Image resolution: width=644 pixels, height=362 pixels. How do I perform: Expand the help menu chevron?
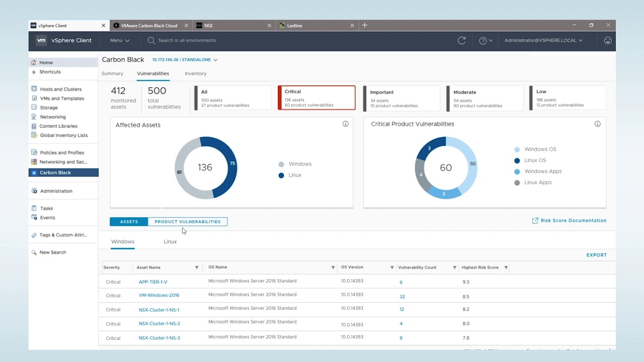click(491, 41)
